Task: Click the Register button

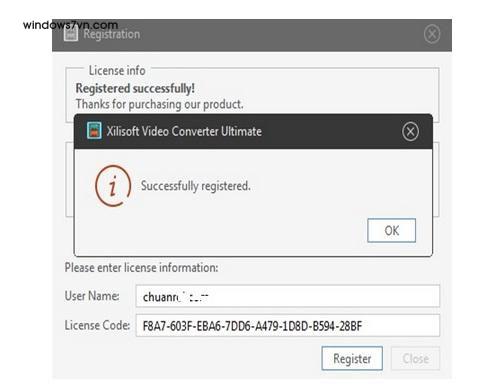Action: 352,358
